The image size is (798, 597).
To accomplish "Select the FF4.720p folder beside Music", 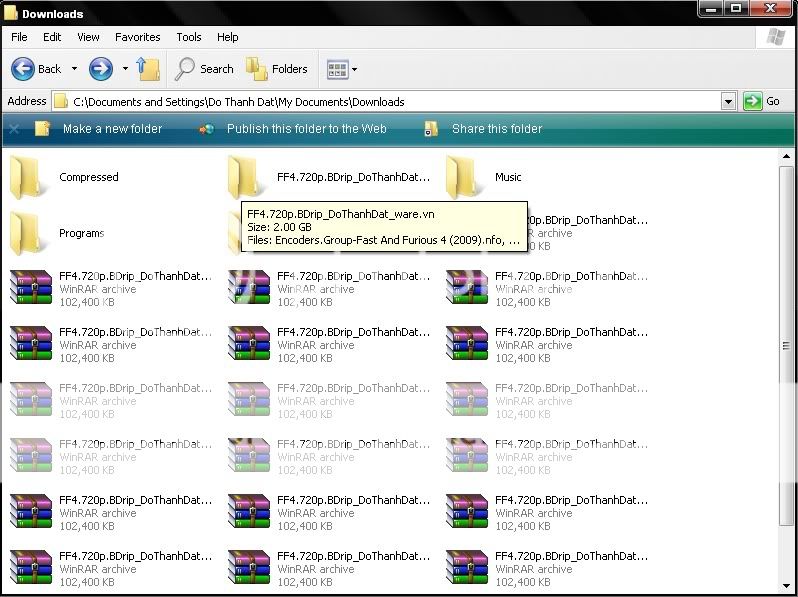I will pyautogui.click(x=329, y=177).
